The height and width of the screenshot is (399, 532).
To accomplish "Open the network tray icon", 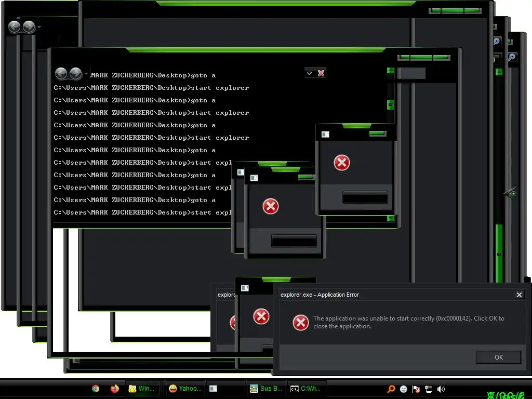I will click(429, 389).
